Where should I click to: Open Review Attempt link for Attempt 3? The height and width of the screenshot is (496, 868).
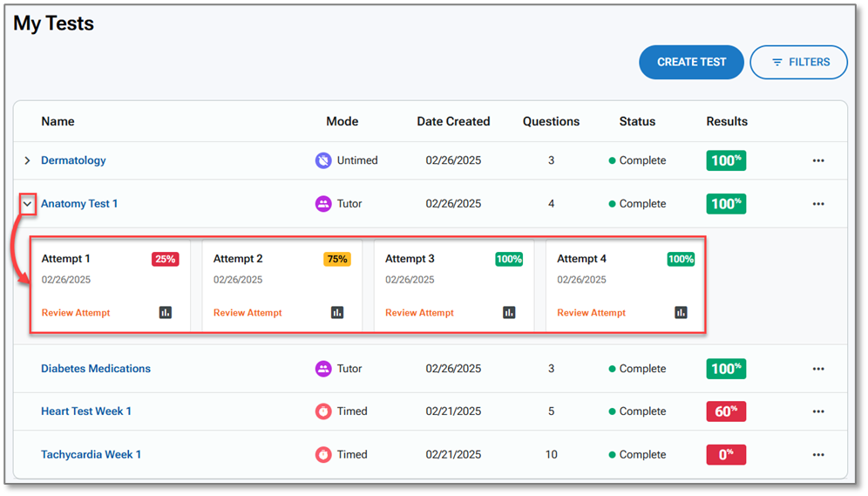click(419, 313)
